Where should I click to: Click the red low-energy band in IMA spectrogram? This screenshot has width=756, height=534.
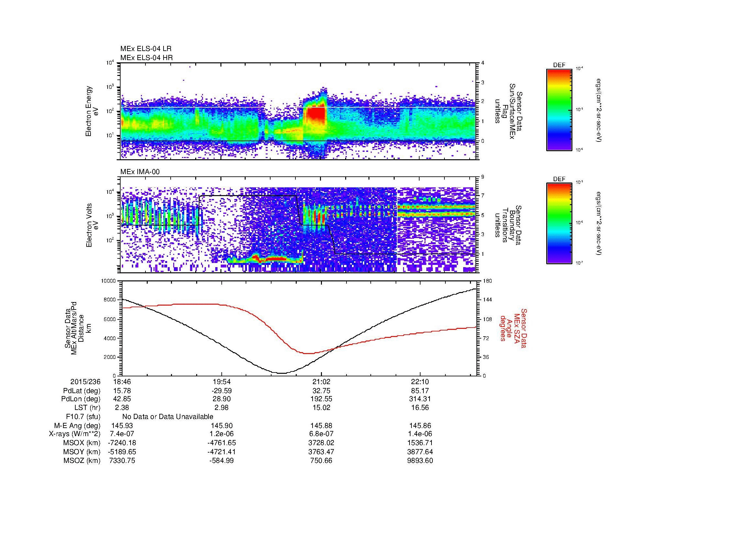tap(276, 259)
